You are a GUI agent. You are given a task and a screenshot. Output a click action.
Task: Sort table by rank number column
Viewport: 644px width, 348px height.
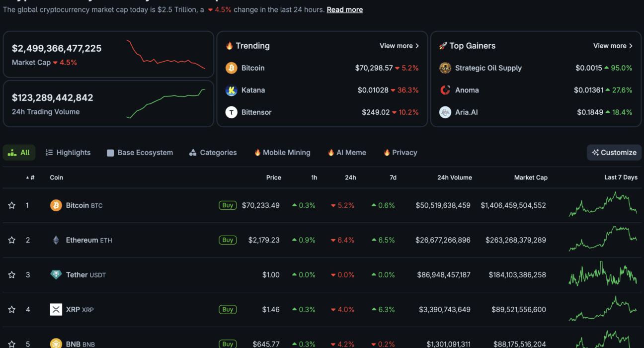[x=31, y=177]
